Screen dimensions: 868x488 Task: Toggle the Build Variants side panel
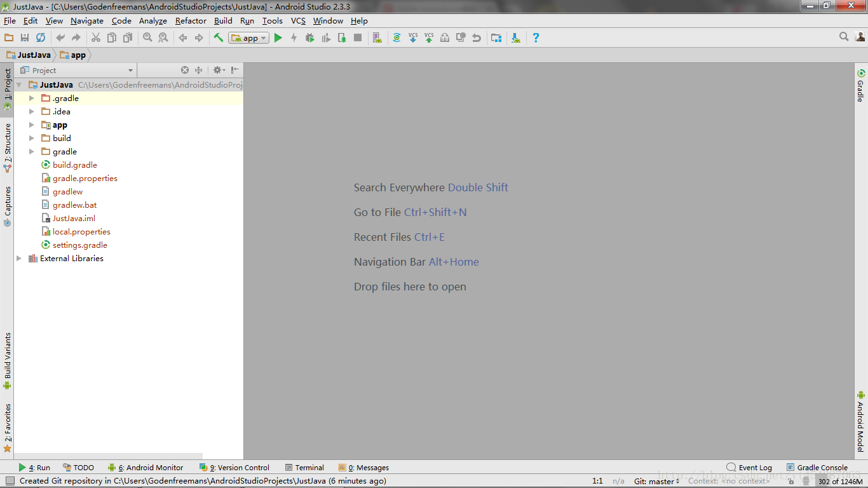pyautogui.click(x=7, y=361)
